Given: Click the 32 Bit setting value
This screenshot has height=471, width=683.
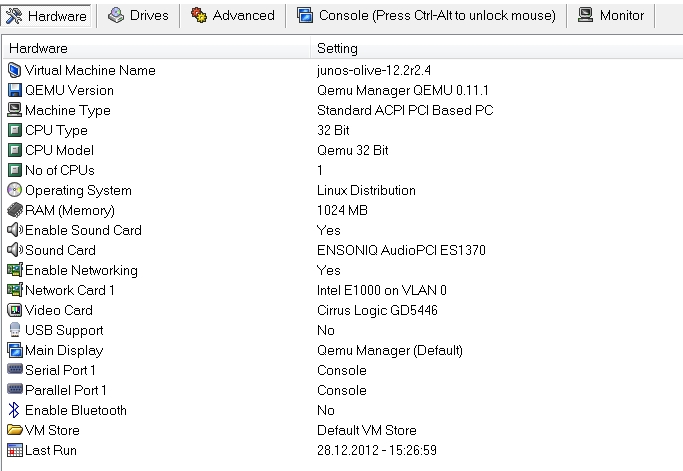Looking at the screenshot, I should [333, 131].
